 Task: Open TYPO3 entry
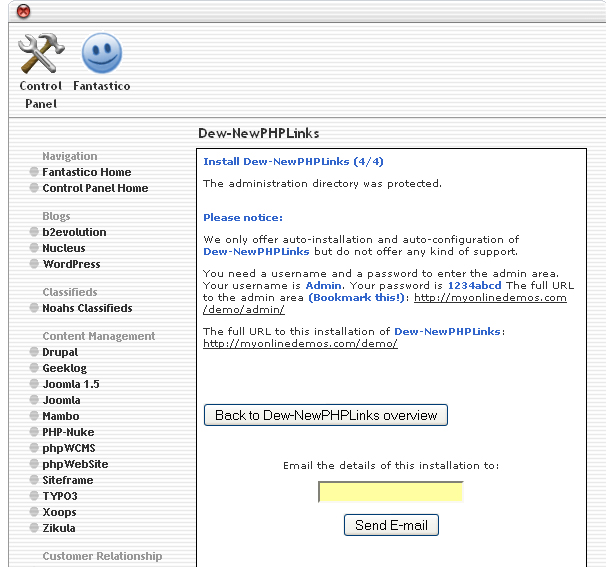click(60, 496)
